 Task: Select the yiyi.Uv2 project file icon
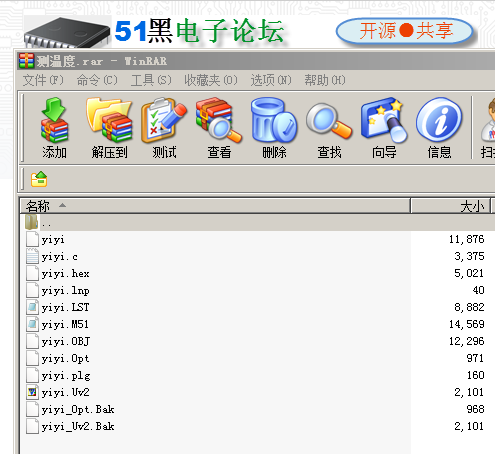point(32,392)
